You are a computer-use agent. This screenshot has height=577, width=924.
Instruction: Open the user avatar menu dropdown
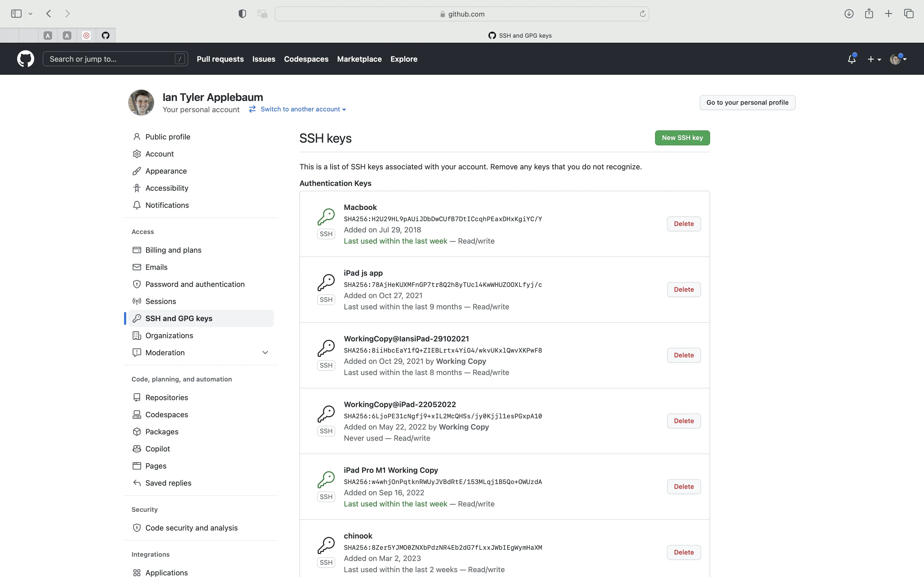pos(898,59)
